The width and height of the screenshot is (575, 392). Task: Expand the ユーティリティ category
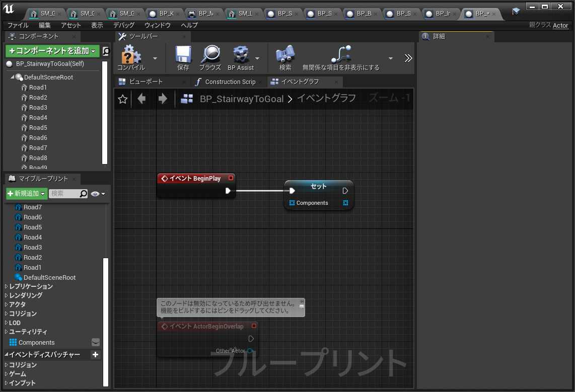[6, 332]
